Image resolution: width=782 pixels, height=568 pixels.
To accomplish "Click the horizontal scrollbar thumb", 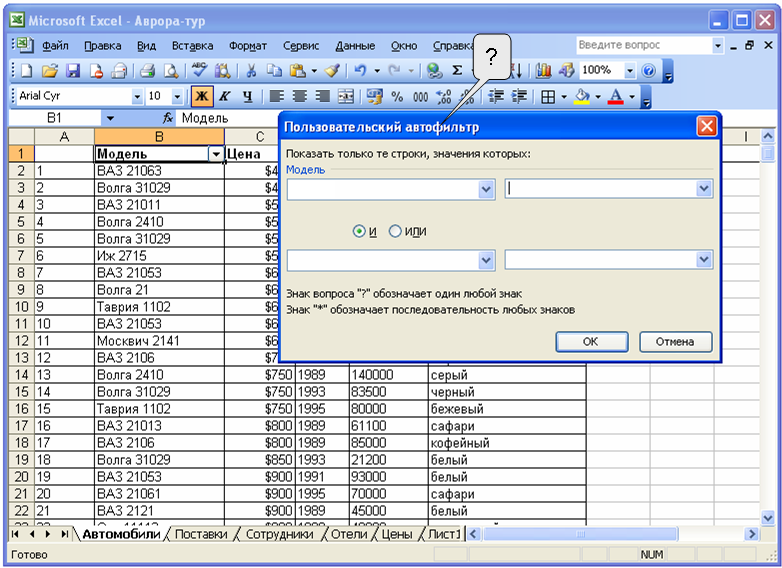I will pyautogui.click(x=581, y=534).
